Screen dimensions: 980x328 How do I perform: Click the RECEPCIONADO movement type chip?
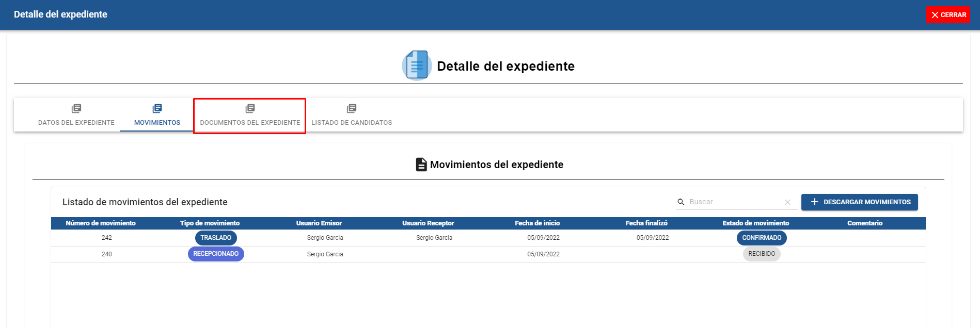tap(216, 254)
